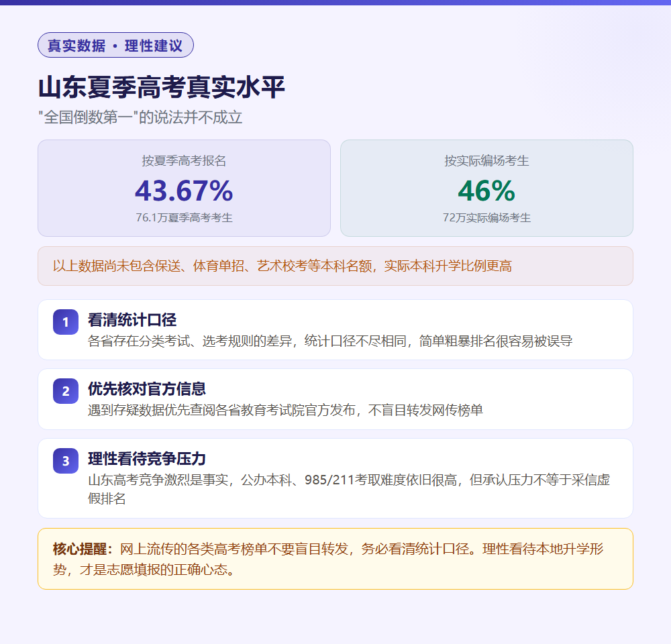The height and width of the screenshot is (644, 671).
Task: Click the headline 山东夏季高考真实水平
Action: pos(161,87)
